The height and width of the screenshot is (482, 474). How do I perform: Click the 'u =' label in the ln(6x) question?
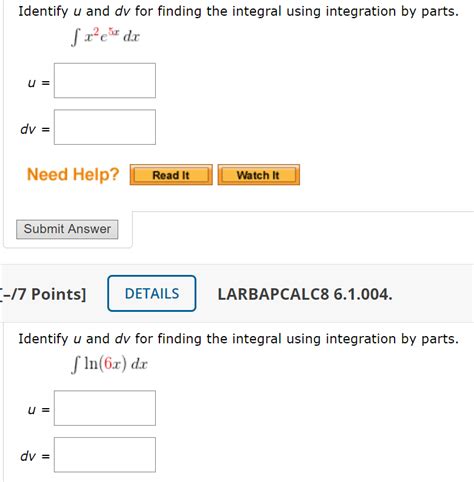click(x=39, y=409)
